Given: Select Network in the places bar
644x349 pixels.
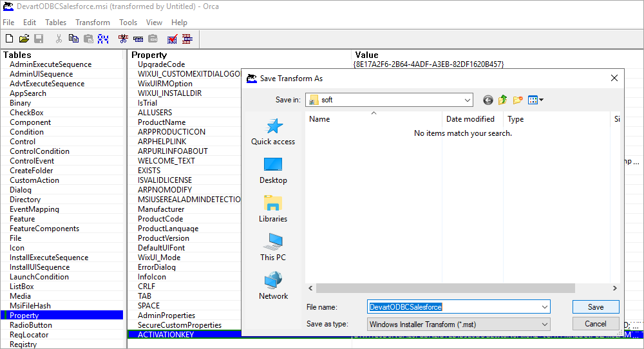Looking at the screenshot, I should [x=273, y=286].
